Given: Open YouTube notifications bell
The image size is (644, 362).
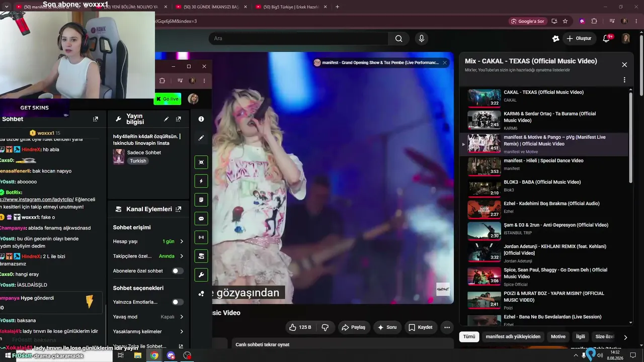Looking at the screenshot, I should (x=606, y=39).
